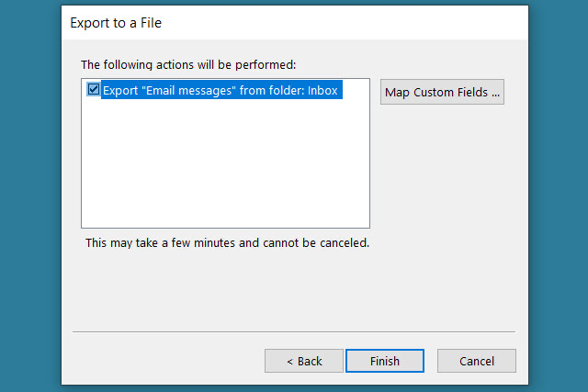Open the Map Custom Fields dialog

(442, 92)
